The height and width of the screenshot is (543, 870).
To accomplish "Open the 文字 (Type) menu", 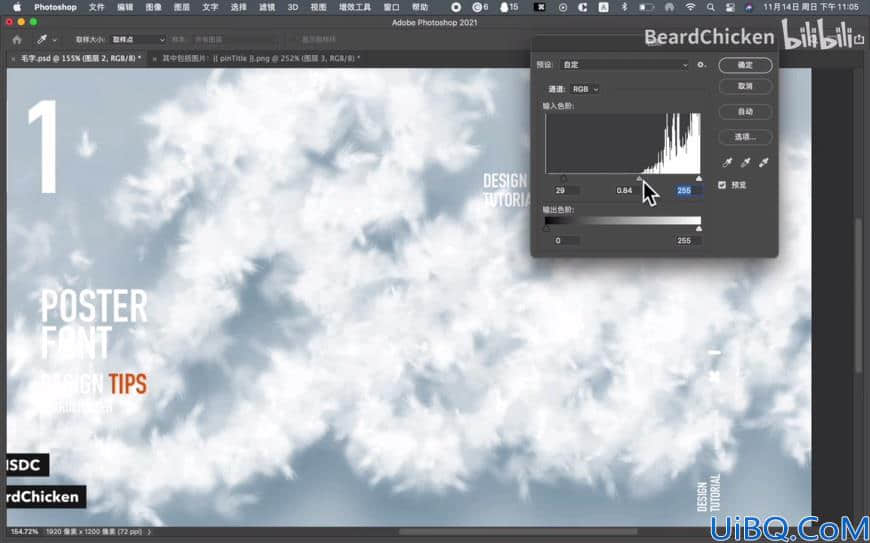I will pos(210,7).
